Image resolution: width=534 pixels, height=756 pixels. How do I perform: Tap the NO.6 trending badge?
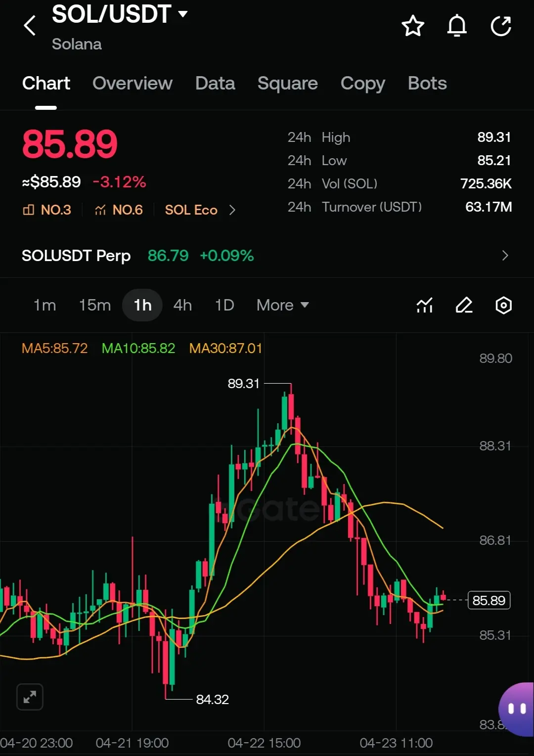(x=119, y=210)
